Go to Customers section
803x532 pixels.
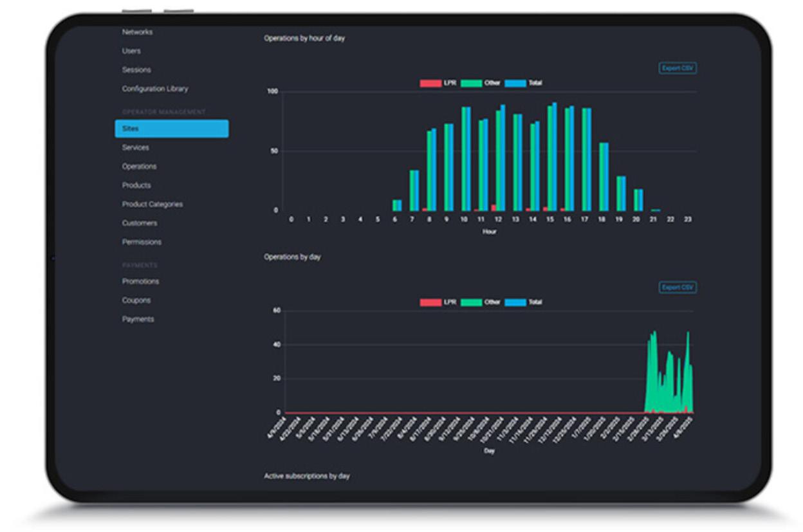pyautogui.click(x=140, y=223)
